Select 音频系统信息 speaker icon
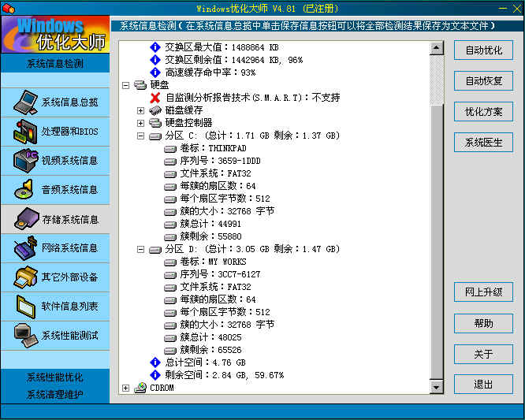Image resolution: width=525 pixels, height=420 pixels. point(24,190)
